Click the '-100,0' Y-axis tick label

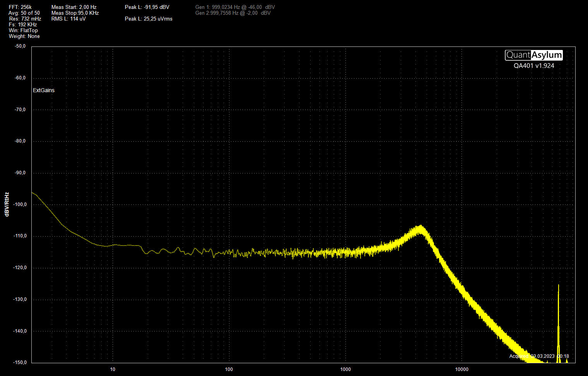pyautogui.click(x=20, y=204)
